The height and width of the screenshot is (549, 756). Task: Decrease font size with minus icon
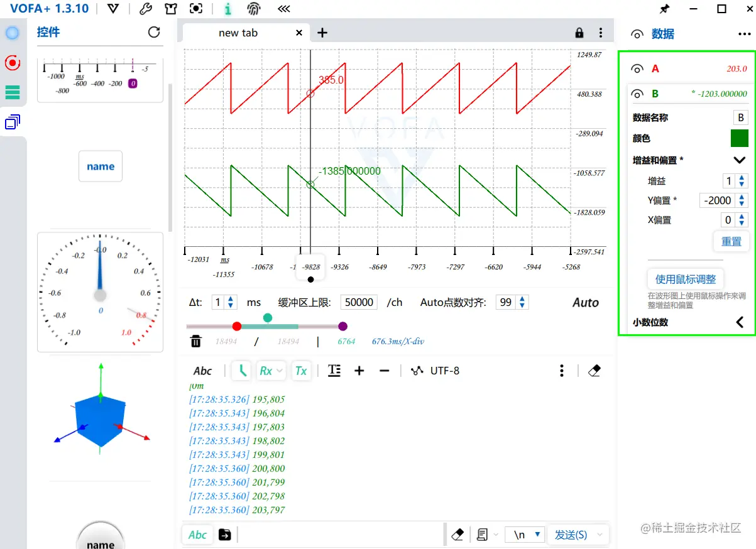[x=385, y=371]
